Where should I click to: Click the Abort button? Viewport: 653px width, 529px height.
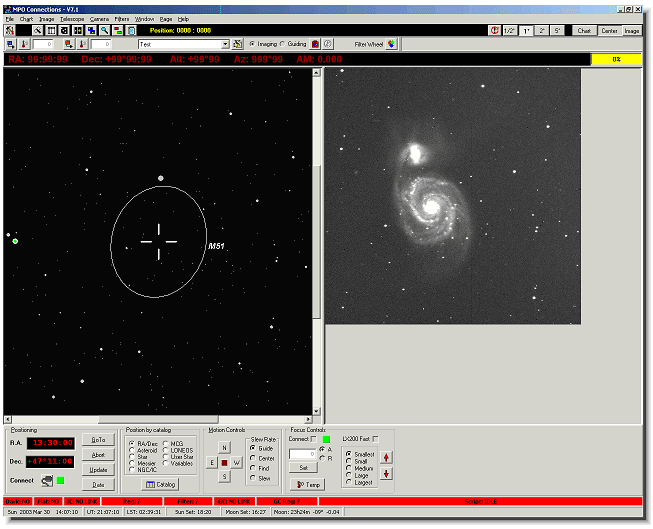98,455
